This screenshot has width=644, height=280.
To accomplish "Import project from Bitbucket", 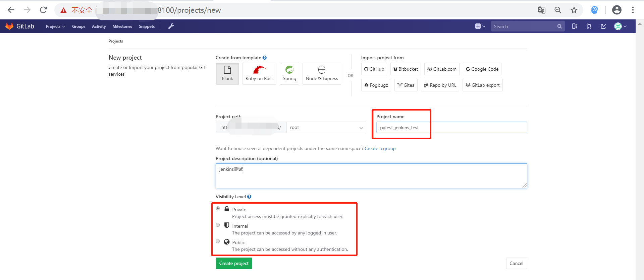I will (x=406, y=69).
